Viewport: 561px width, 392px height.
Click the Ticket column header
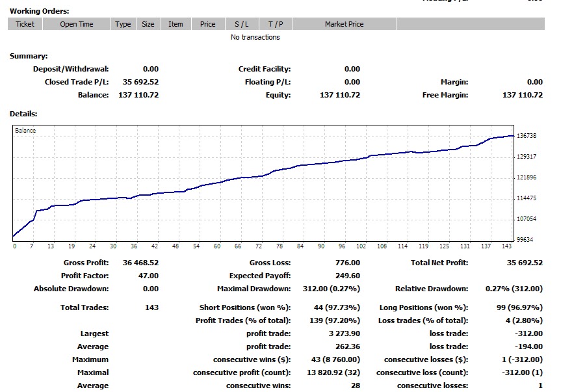coord(25,24)
